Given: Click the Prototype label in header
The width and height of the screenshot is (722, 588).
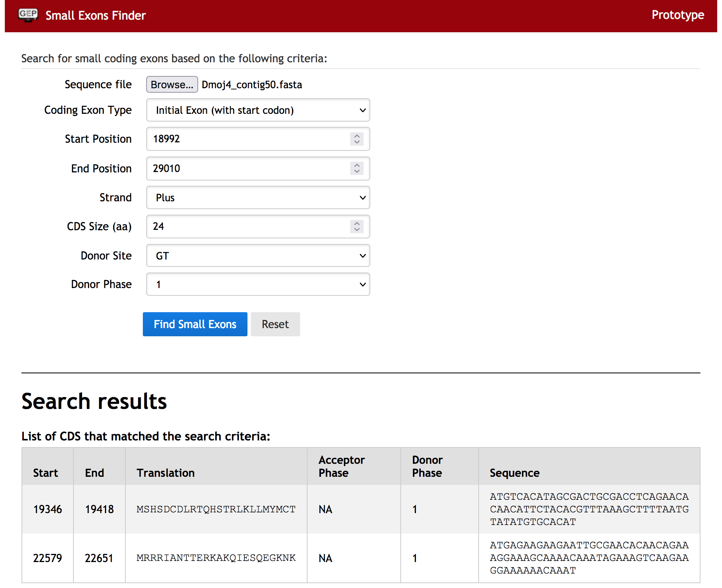Looking at the screenshot, I should point(677,15).
